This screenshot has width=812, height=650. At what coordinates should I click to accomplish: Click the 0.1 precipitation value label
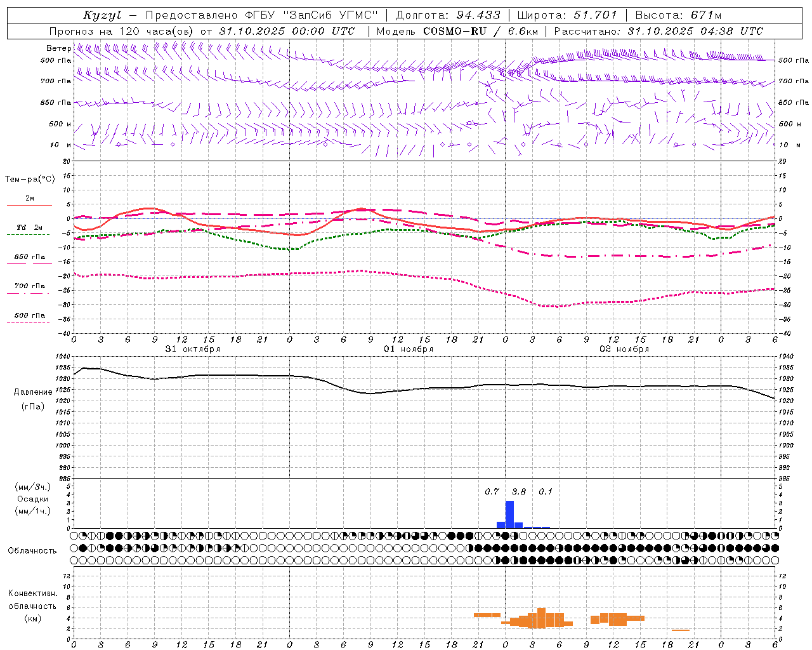coord(546,491)
